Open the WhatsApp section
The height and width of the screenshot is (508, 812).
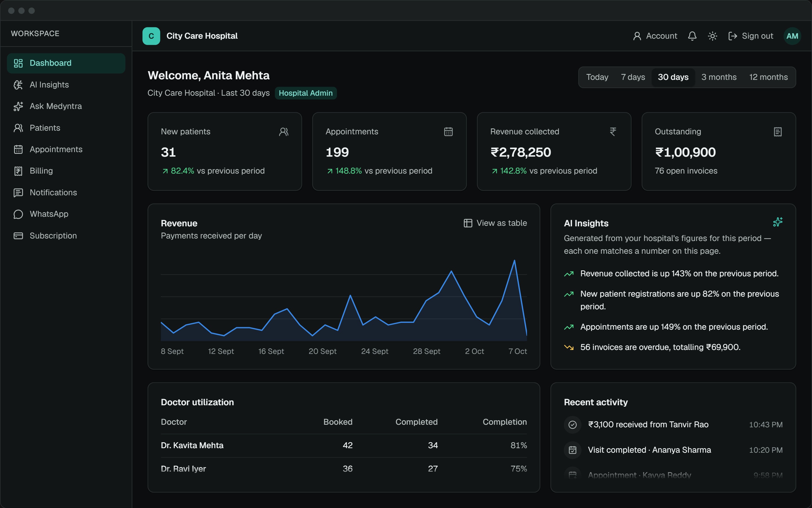pos(66,214)
